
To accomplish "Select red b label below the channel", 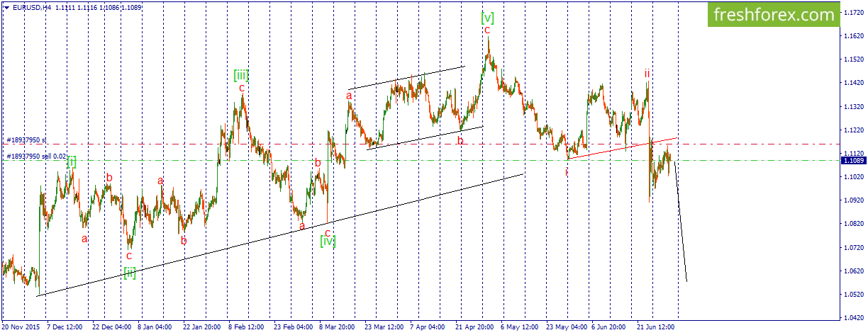I will click(x=460, y=140).
